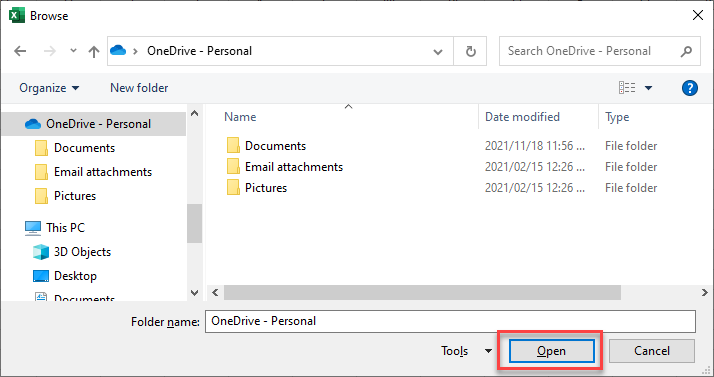Select Desktop in navigation pane
Image resolution: width=714 pixels, height=377 pixels.
65,276
